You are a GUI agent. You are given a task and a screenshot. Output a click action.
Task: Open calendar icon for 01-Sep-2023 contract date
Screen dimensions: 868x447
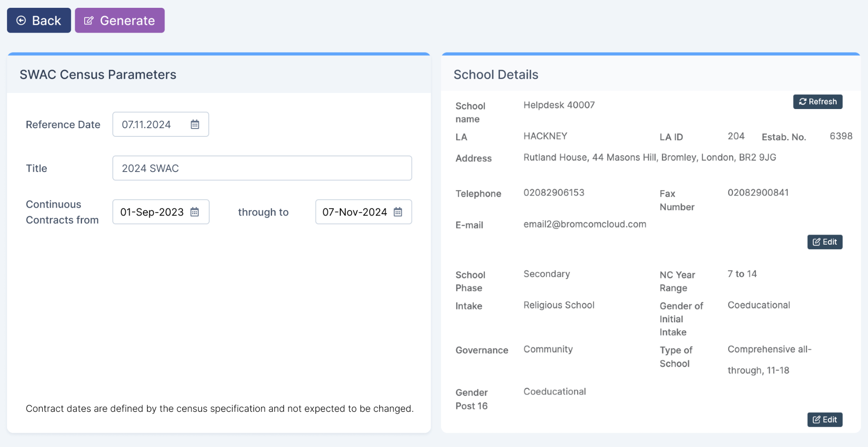point(194,212)
